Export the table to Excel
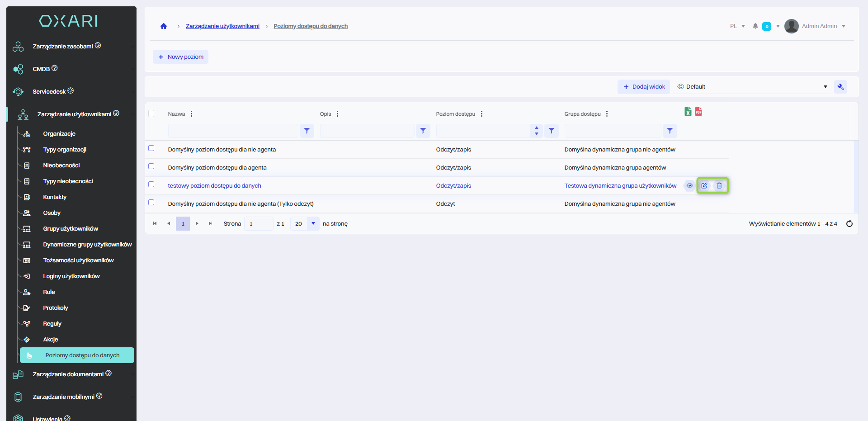The height and width of the screenshot is (421, 868). click(688, 112)
